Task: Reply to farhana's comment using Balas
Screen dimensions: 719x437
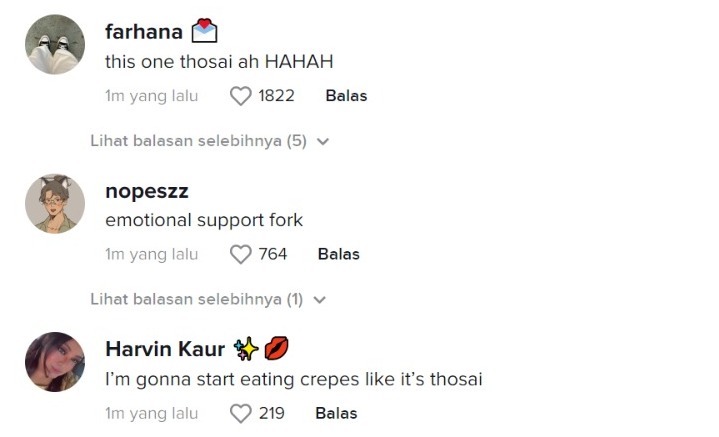Action: (346, 96)
